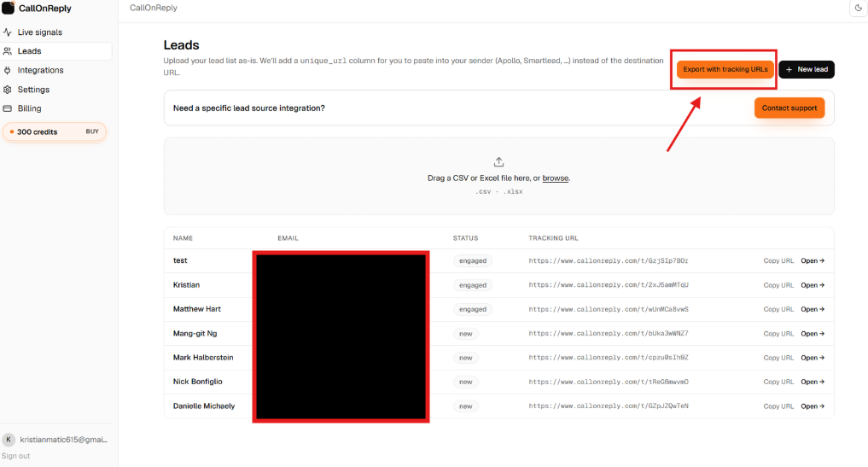Click tracking URL ending wUnMCa8vwS

click(609, 309)
